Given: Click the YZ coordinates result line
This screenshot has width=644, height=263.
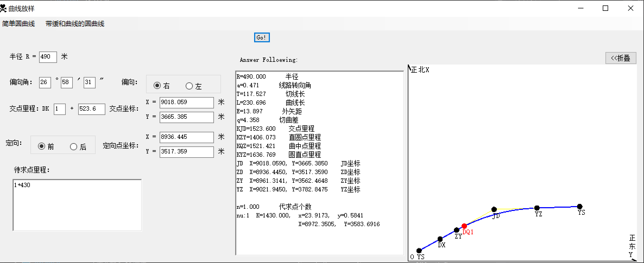Looking at the screenshot, I should point(298,189).
